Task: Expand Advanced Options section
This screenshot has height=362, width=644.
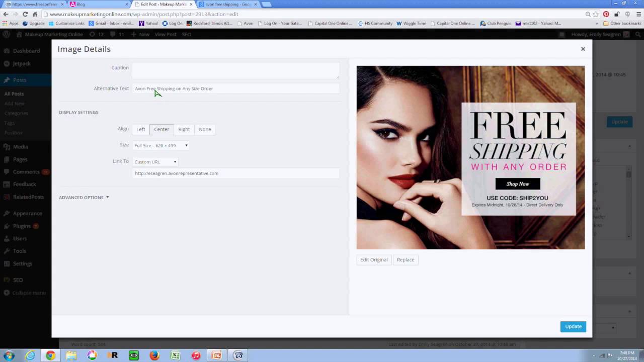Action: [84, 198]
